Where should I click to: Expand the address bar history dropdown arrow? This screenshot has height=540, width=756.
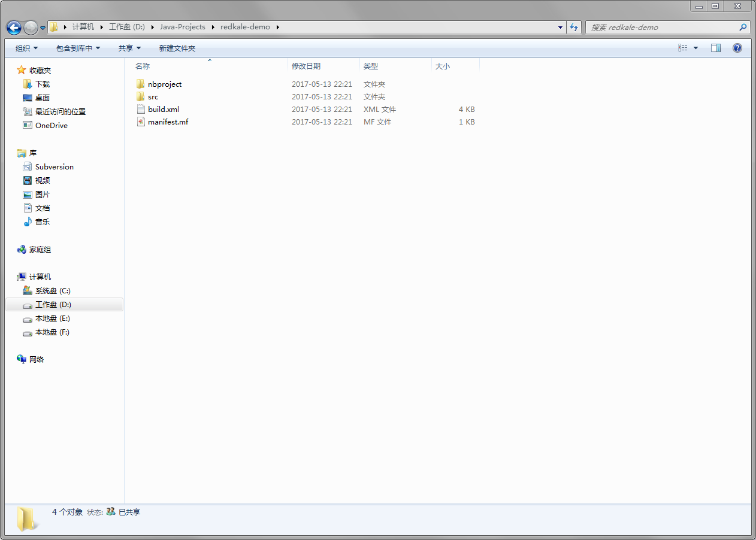click(560, 28)
